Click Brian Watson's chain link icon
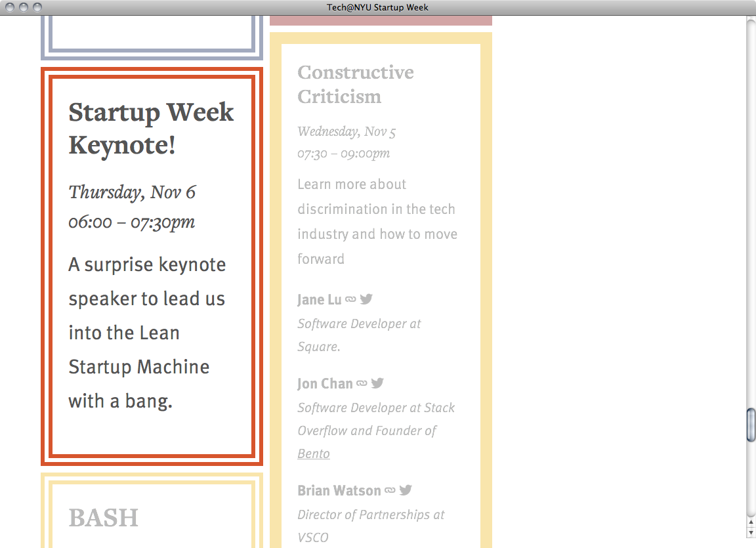The height and width of the screenshot is (548, 756). pyautogui.click(x=390, y=490)
